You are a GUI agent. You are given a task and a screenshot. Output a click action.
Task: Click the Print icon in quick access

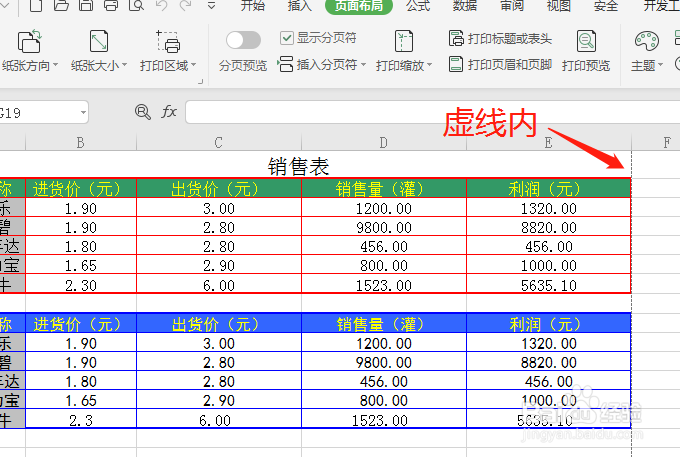coord(111,5)
